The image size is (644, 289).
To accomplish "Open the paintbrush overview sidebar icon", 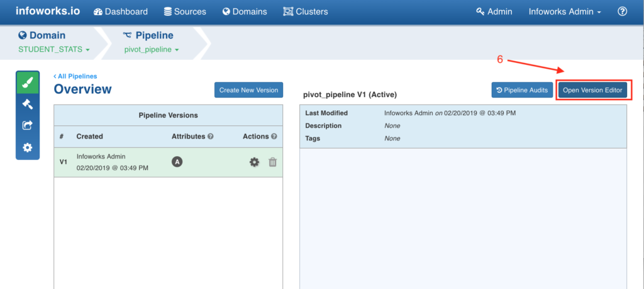I will click(28, 84).
